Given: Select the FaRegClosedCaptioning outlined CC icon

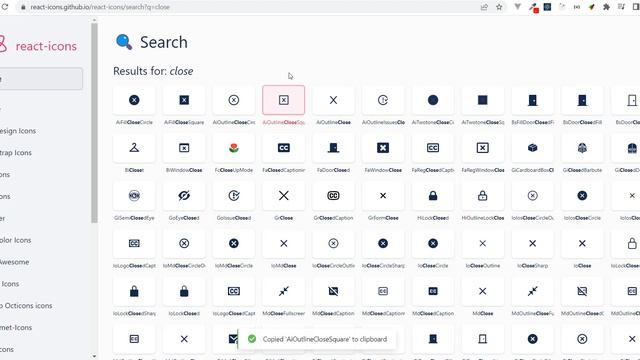Looking at the screenshot, I should pos(433,148).
